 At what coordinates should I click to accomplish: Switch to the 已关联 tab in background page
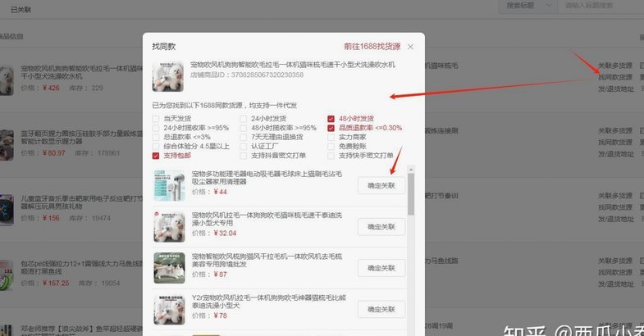tap(21, 10)
